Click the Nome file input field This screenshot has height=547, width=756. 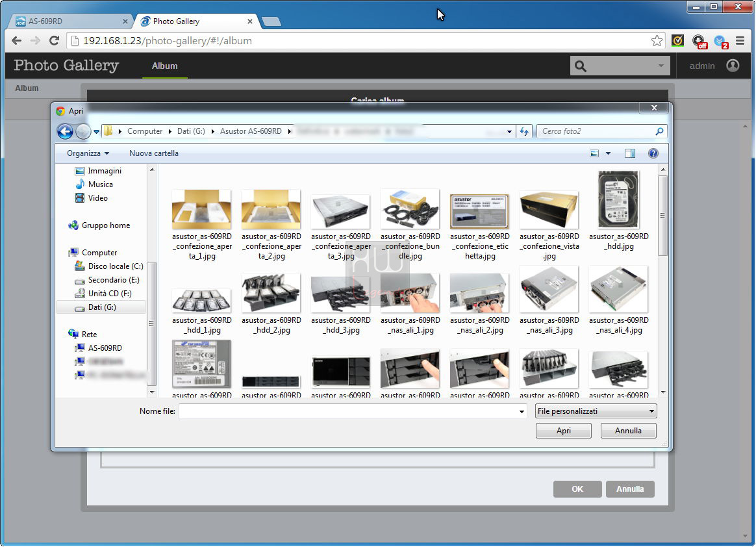point(353,411)
